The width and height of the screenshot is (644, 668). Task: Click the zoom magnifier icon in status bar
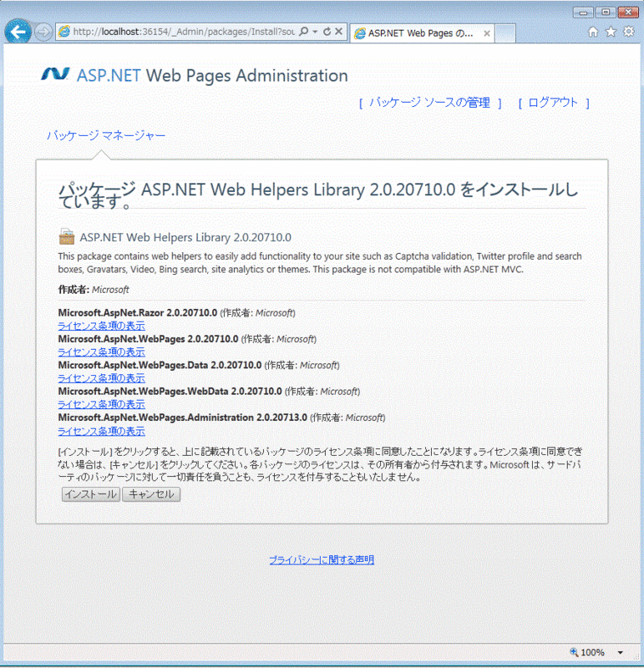574,652
